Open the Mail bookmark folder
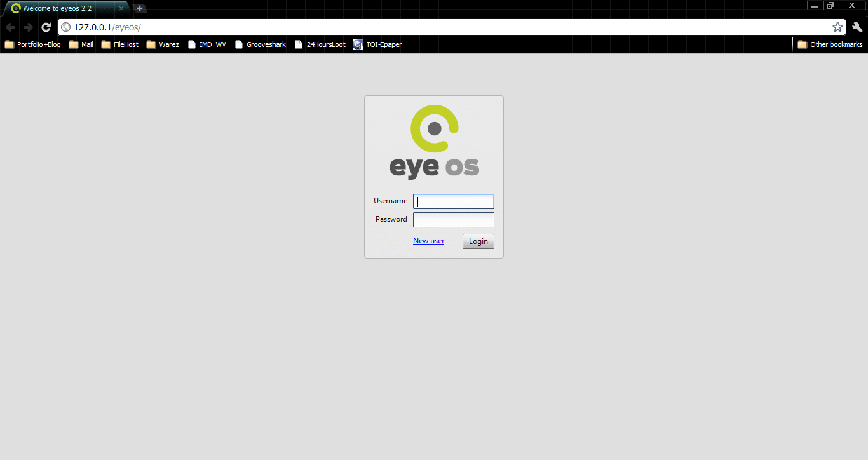This screenshot has height=460, width=868. [x=81, y=44]
